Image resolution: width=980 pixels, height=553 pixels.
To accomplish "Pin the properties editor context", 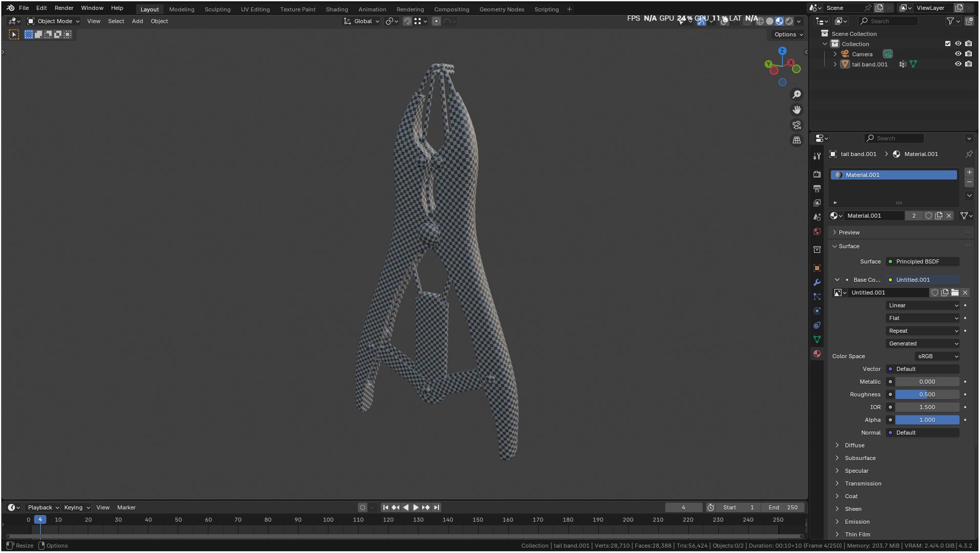I will pyautogui.click(x=969, y=154).
